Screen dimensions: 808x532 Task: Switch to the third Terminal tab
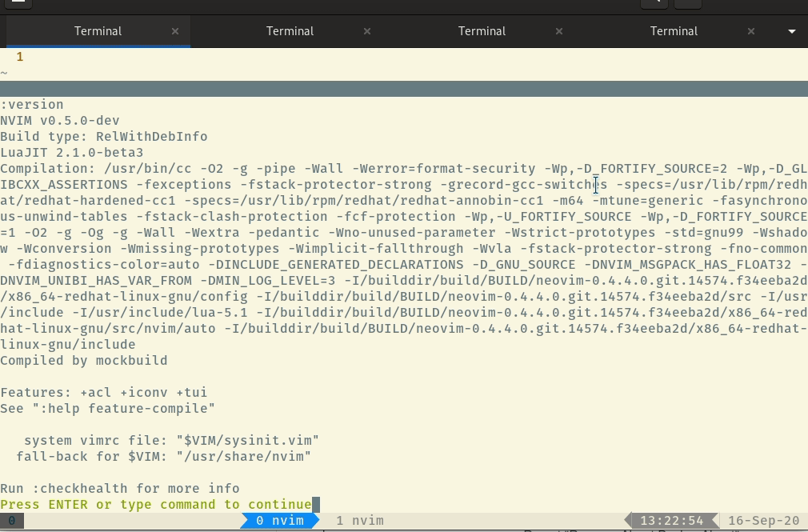[482, 31]
